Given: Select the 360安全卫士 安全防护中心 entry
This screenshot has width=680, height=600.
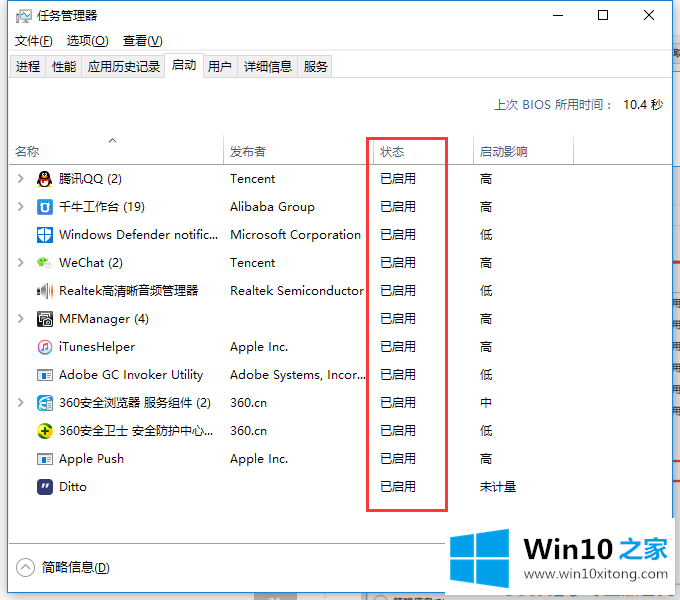Looking at the screenshot, I should pyautogui.click(x=136, y=431).
